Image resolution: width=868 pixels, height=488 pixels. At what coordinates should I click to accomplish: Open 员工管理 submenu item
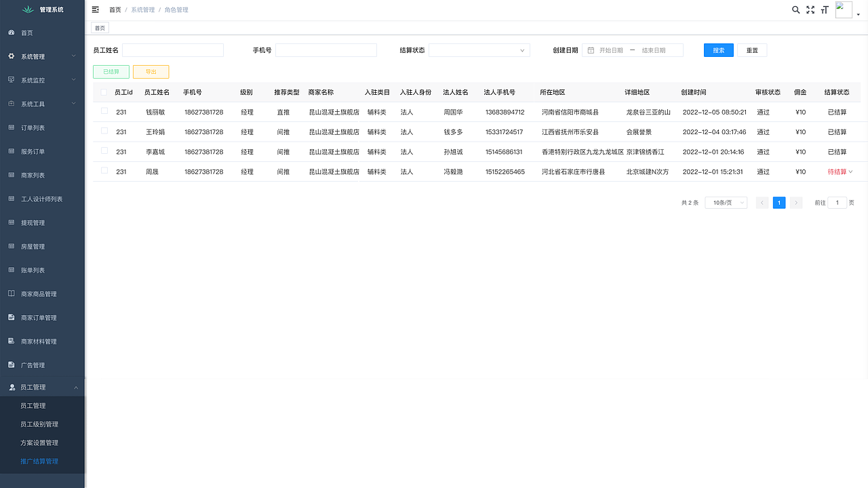coord(33,405)
